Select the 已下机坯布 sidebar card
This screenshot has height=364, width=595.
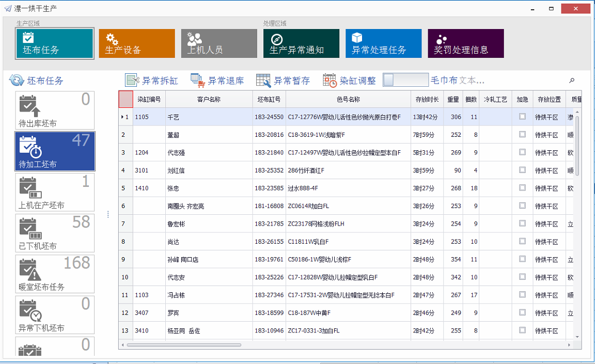click(x=55, y=233)
